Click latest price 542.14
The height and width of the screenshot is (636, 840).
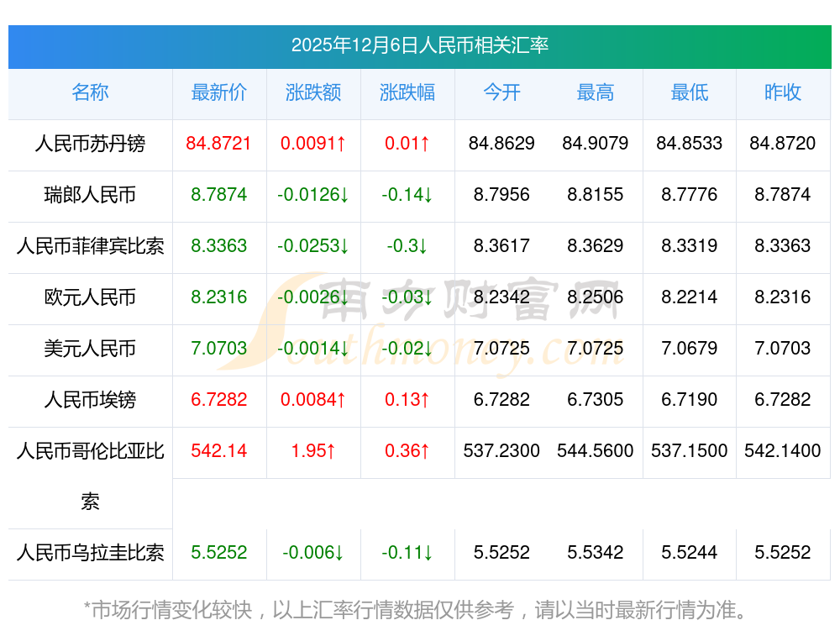218,450
